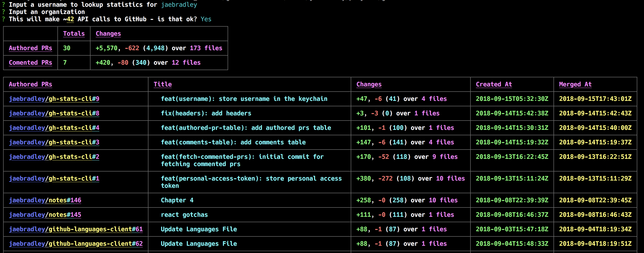This screenshot has width=644, height=253.
Task: Click merged date 2018-09-08T16:46:43Z
Action: coord(595,215)
